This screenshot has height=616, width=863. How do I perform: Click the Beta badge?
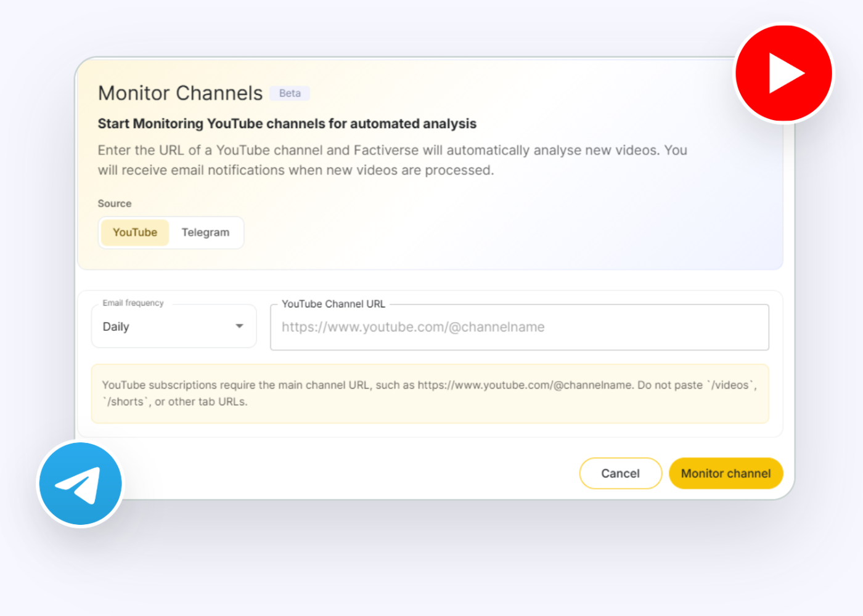point(290,93)
